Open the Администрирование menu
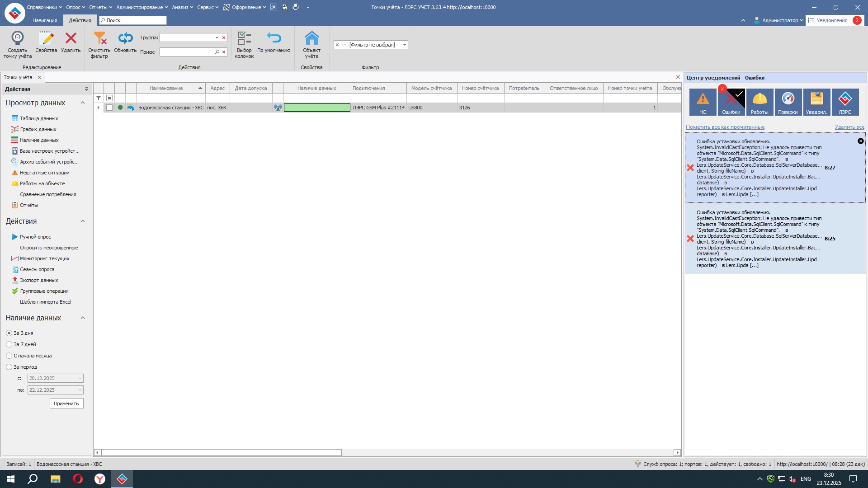 [142, 7]
